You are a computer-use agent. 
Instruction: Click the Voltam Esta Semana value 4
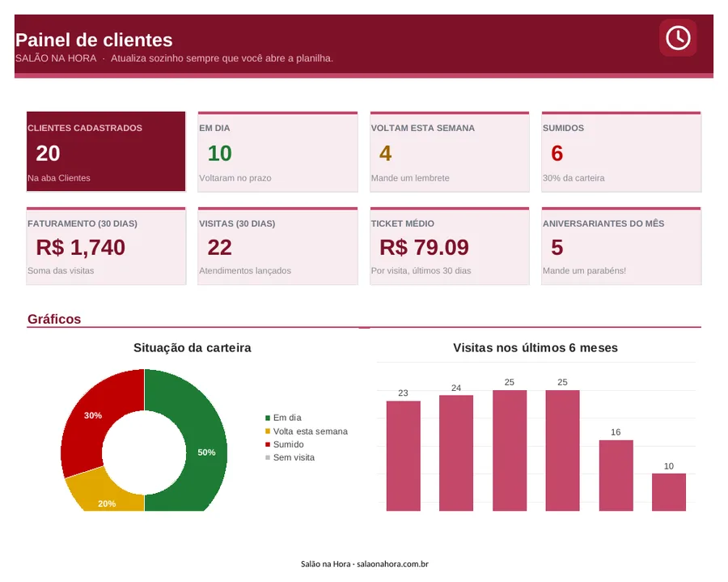coord(385,153)
